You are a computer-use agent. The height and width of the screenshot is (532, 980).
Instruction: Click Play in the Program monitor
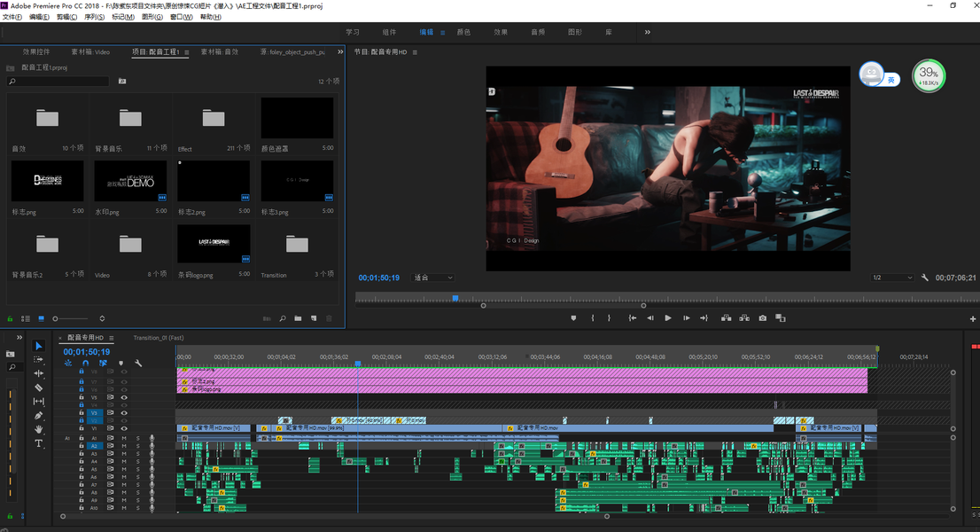(668, 318)
